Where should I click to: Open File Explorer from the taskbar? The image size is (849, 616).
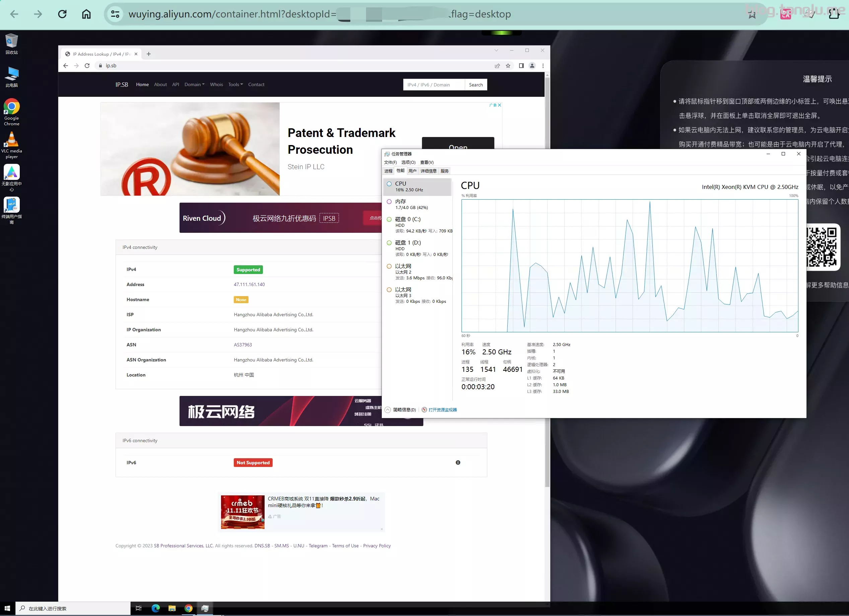[172, 608]
